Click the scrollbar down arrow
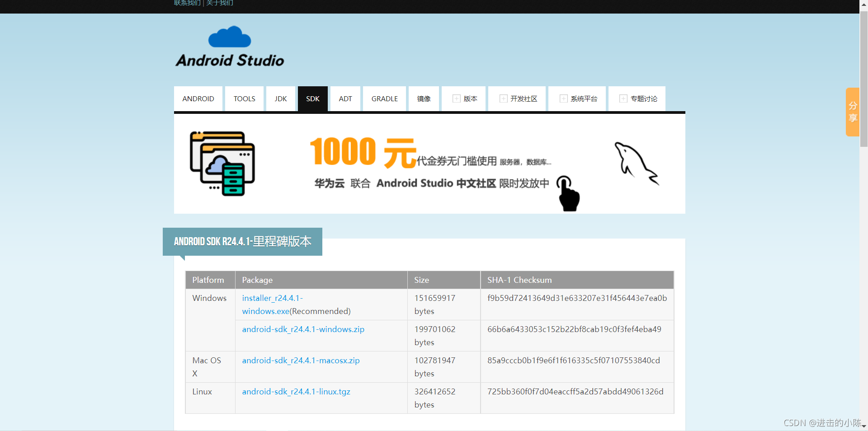Screen dimensions: 868x431 tap(864, 426)
